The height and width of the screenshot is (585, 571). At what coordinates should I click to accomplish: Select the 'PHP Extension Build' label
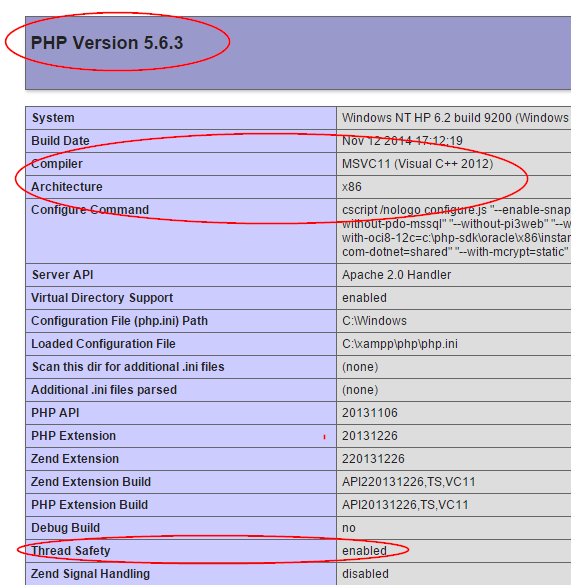tap(90, 505)
